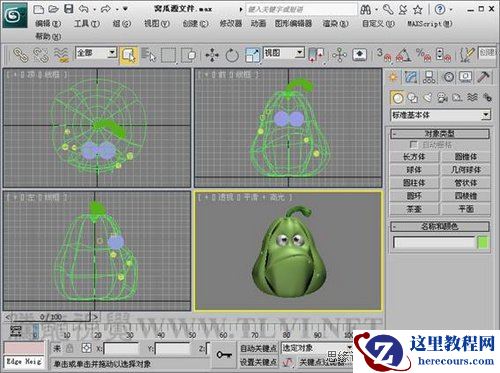This screenshot has width=500, height=373.
Task: Click the binoculars search icon
Action: coord(366,10)
